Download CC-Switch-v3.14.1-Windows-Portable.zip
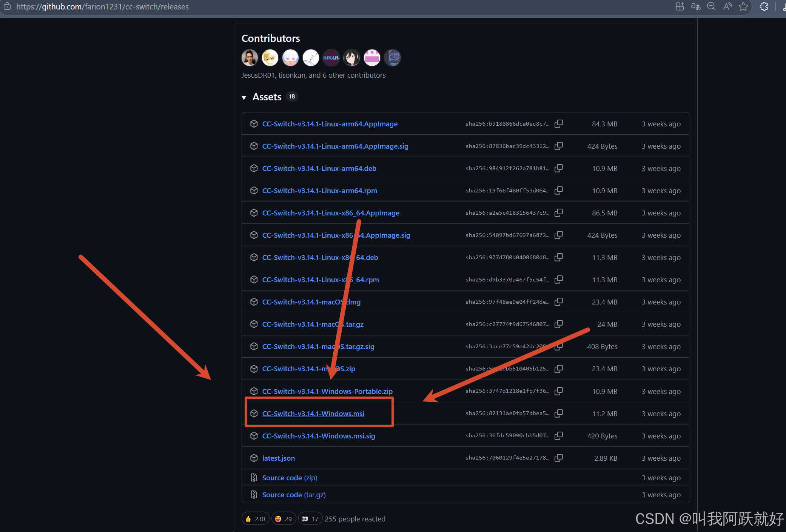Viewport: 786px width, 532px height. click(x=327, y=391)
